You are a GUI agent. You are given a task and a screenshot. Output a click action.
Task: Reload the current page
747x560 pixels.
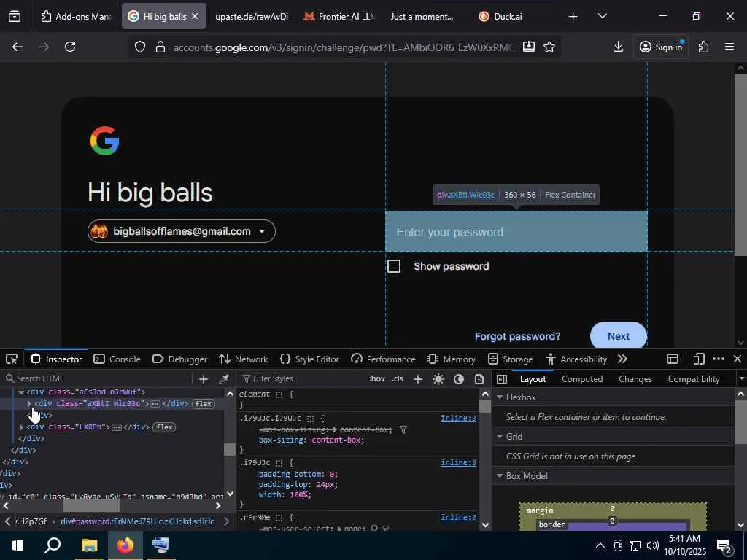pyautogui.click(x=70, y=47)
